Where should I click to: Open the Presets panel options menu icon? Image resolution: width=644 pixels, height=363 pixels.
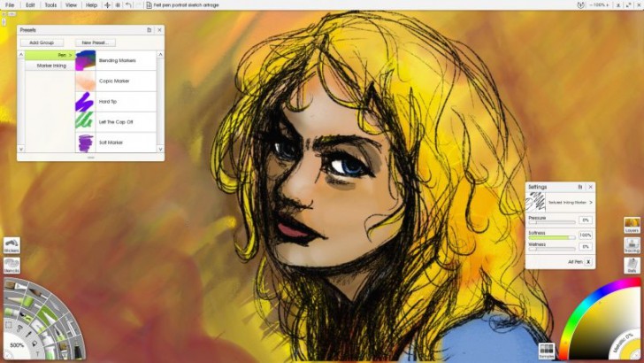coord(149,30)
